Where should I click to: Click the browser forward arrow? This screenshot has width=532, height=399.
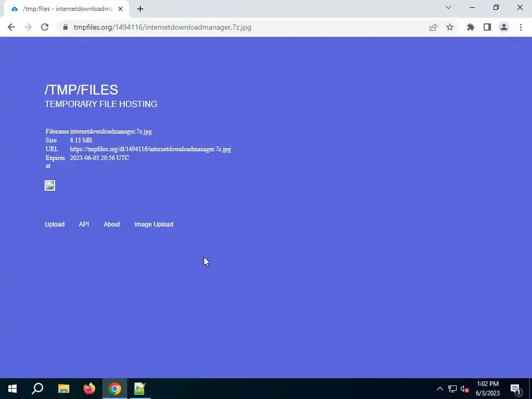[28, 27]
